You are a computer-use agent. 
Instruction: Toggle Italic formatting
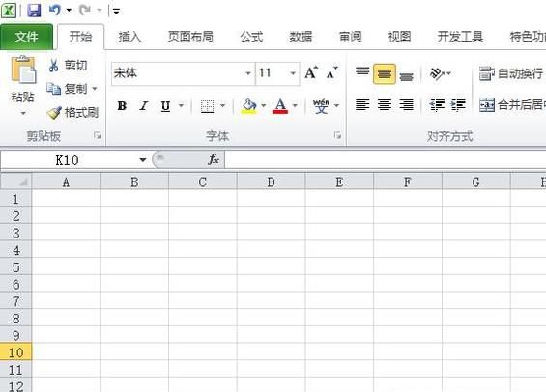point(143,106)
